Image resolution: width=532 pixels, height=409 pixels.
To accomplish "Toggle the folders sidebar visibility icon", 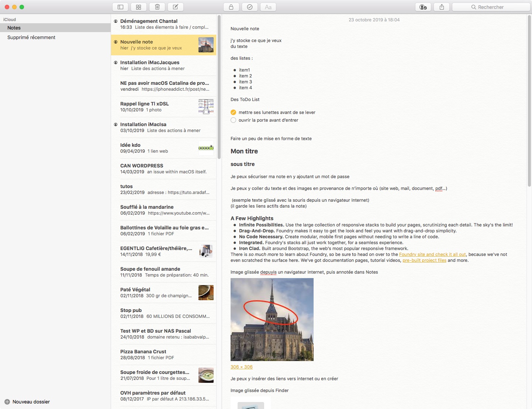I will [120, 7].
